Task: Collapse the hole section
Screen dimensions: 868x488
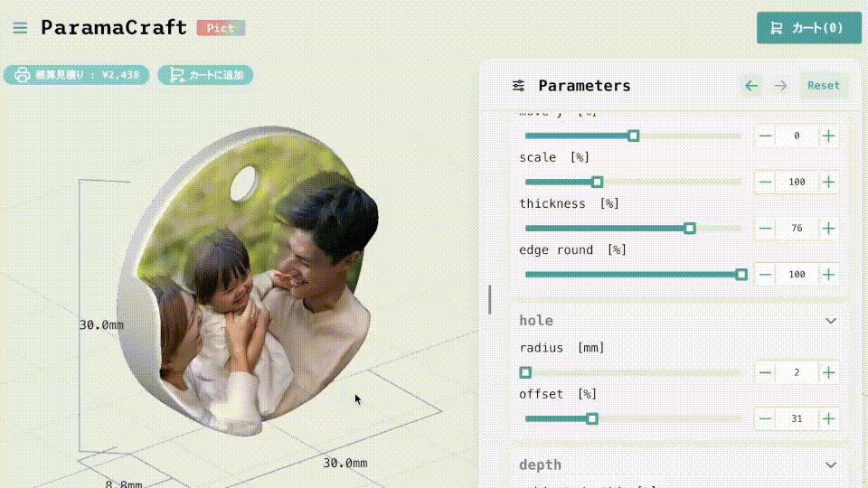Action: (x=831, y=320)
